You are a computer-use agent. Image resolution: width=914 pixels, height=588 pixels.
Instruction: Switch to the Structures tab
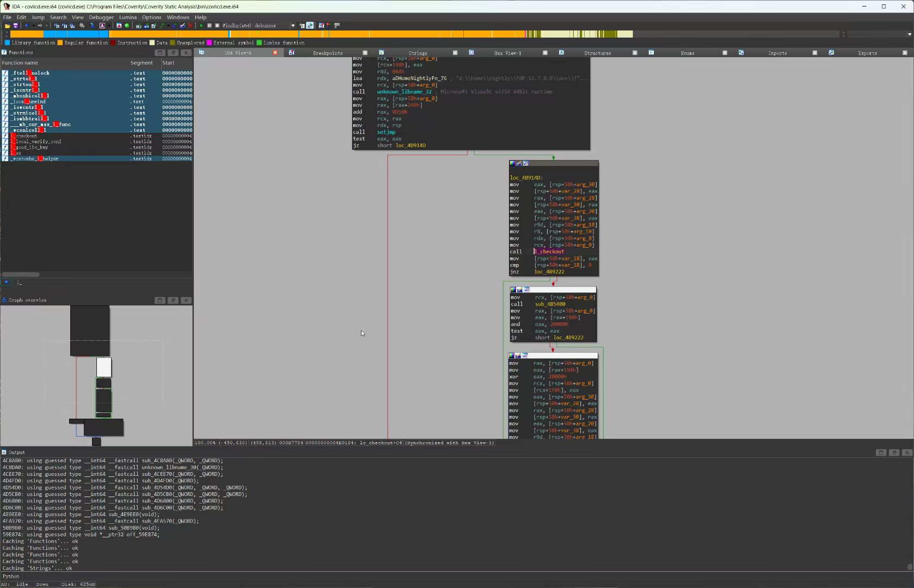click(597, 53)
